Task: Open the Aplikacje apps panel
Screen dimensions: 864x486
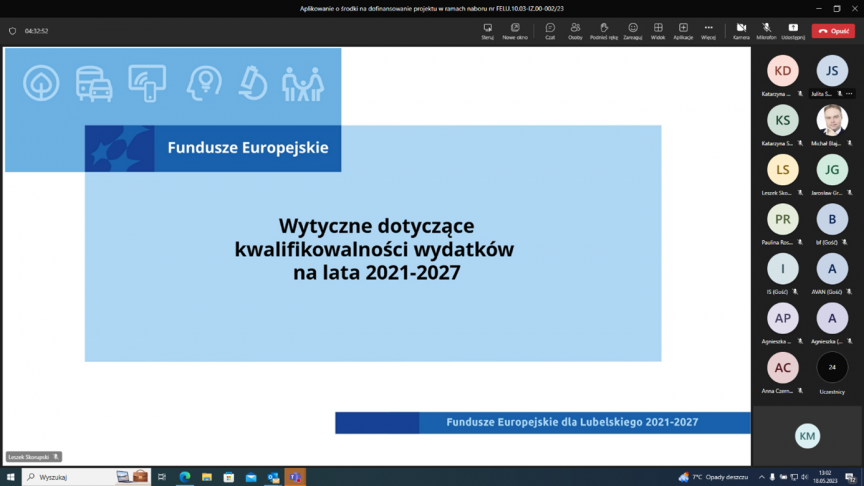Action: click(x=683, y=31)
